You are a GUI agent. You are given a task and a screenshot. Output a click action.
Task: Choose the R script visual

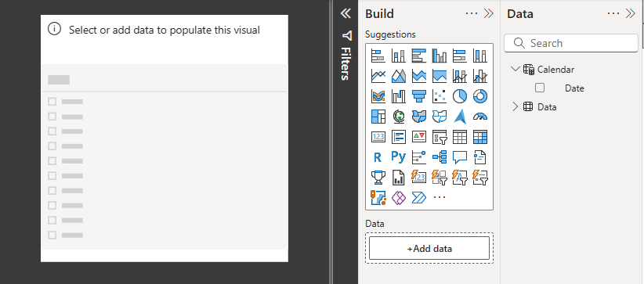click(x=378, y=157)
